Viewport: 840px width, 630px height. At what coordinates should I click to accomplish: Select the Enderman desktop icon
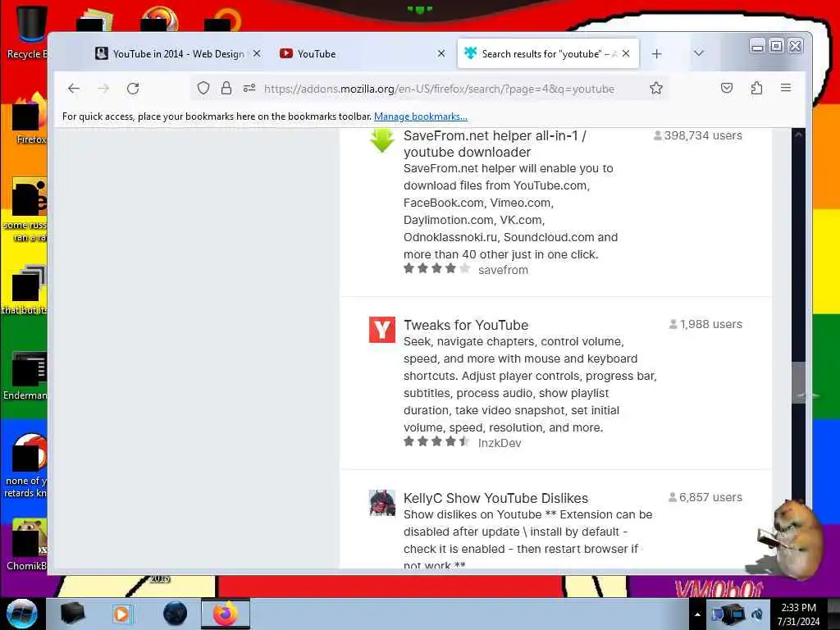[25, 376]
